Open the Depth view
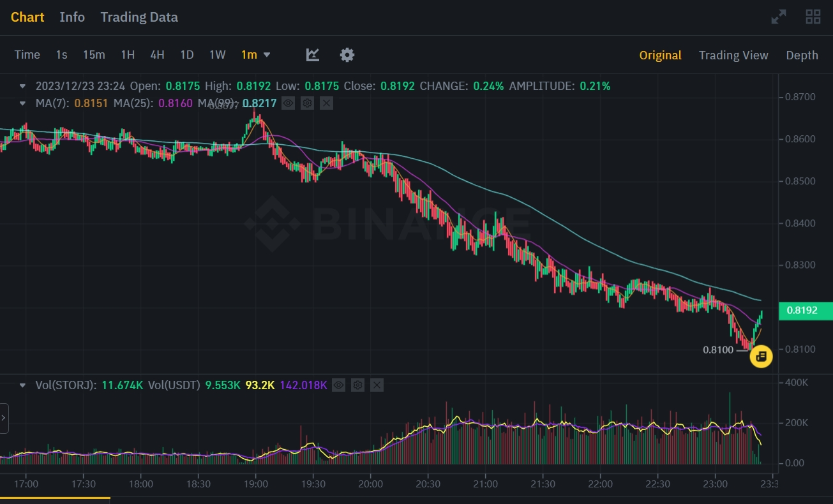Viewport: 833px width, 504px height. pos(802,55)
